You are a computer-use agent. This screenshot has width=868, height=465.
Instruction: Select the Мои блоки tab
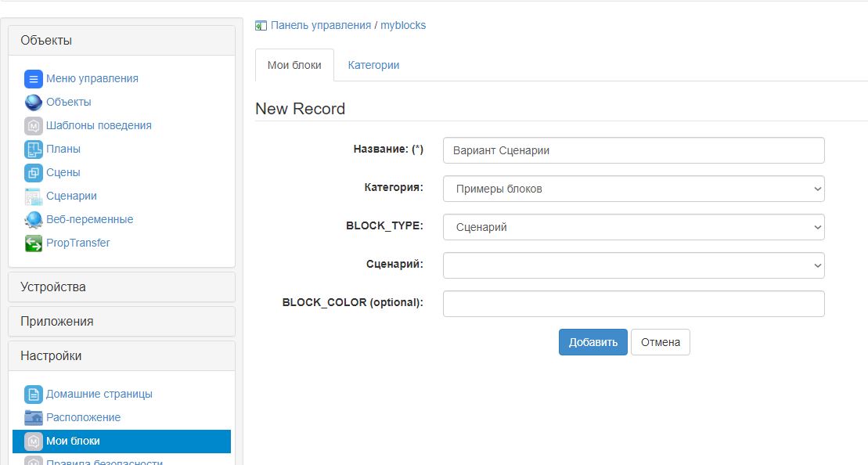pos(294,65)
